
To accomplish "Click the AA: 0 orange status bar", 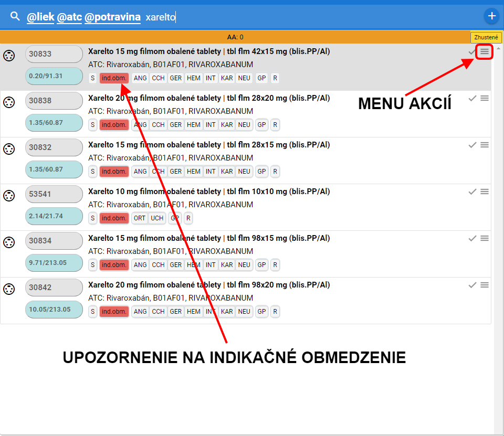I will 235,37.
